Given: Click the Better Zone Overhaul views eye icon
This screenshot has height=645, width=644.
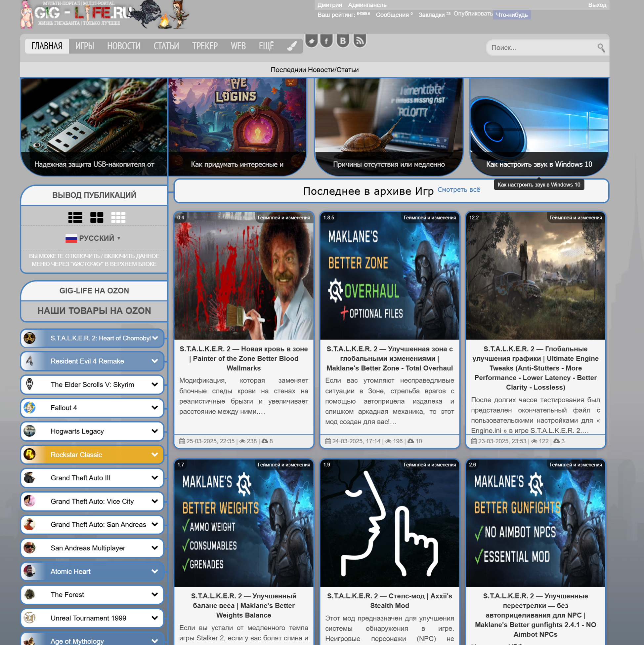Looking at the screenshot, I should pyautogui.click(x=388, y=441).
